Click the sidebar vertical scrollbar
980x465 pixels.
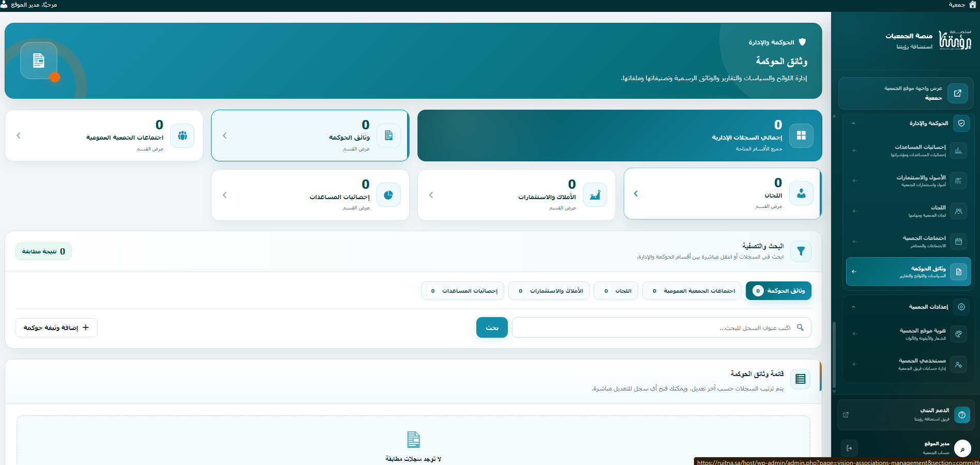tap(834, 354)
